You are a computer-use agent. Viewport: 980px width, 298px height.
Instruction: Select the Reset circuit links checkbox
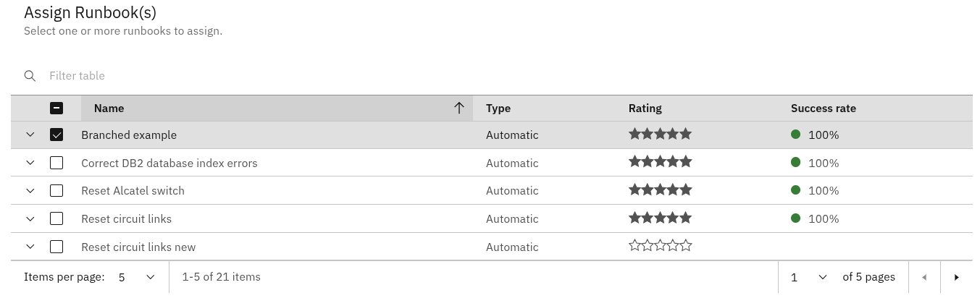pos(56,218)
